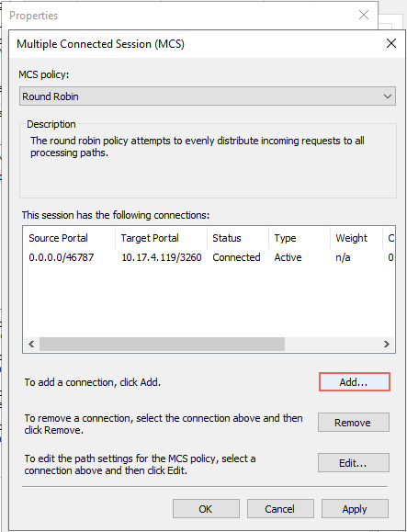
Task: Open the Edit... path settings
Action: click(354, 463)
